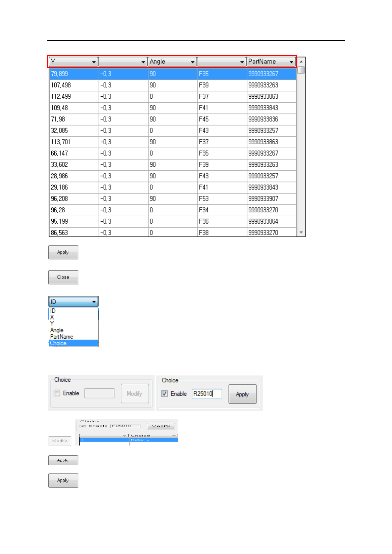Image resolution: width=392 pixels, height=554 pixels.
Task: Select the row with Y value 96,208
Action: (173, 199)
